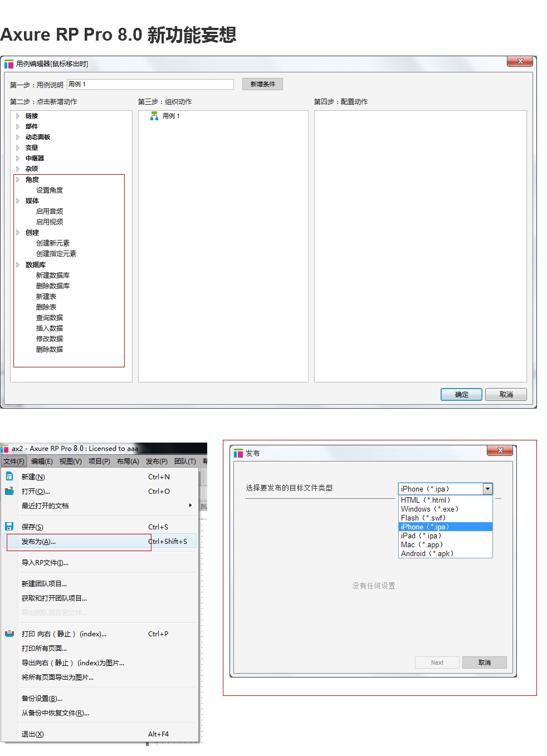Select Flash (*.swf) in the file type list

coord(446,518)
